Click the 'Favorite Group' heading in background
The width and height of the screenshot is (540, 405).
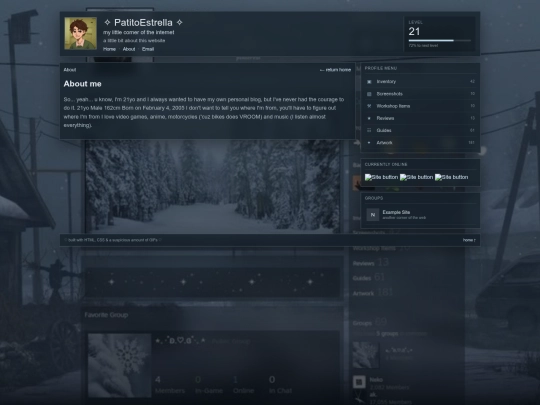click(106, 315)
